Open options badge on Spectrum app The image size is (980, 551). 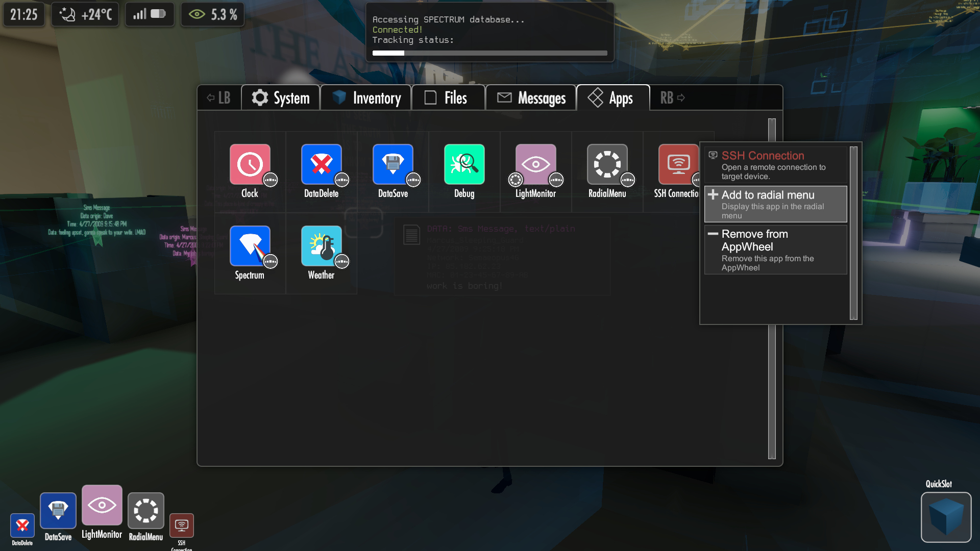270,261
